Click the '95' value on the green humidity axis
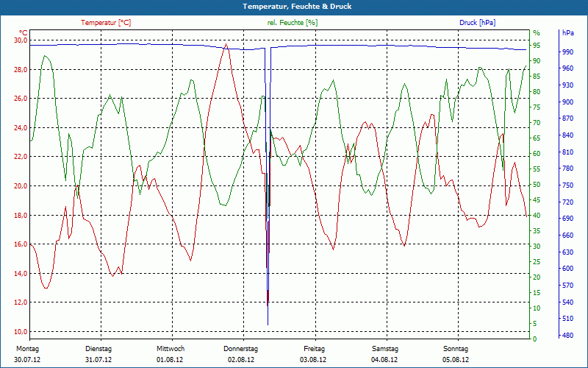 click(x=537, y=46)
